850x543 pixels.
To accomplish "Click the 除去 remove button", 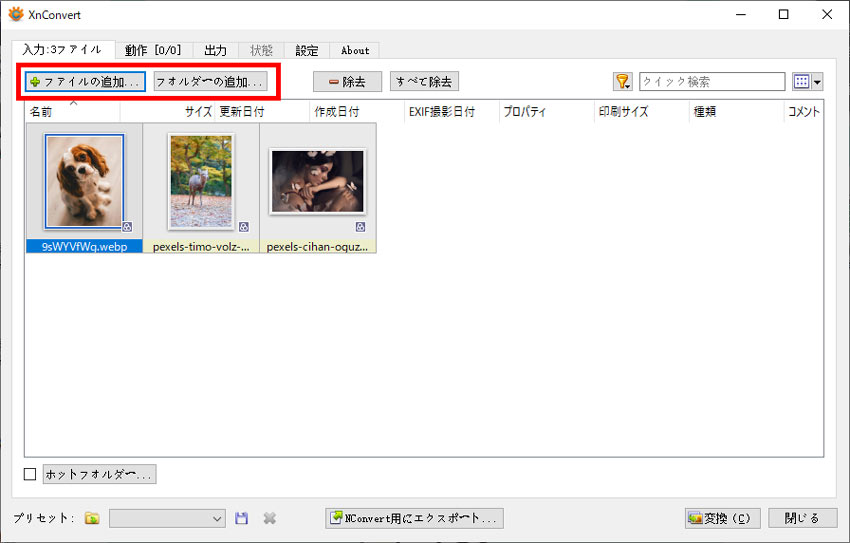I will [x=347, y=82].
